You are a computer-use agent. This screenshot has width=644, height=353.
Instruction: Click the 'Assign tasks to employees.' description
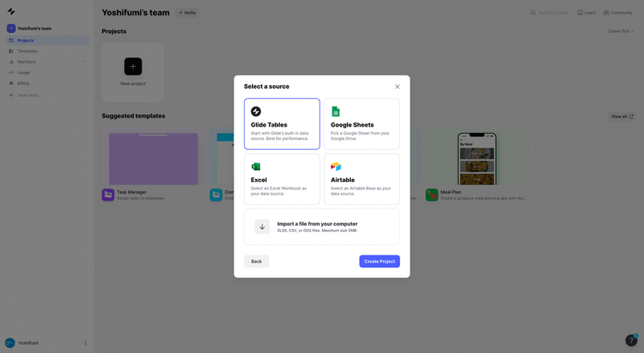[x=141, y=198]
